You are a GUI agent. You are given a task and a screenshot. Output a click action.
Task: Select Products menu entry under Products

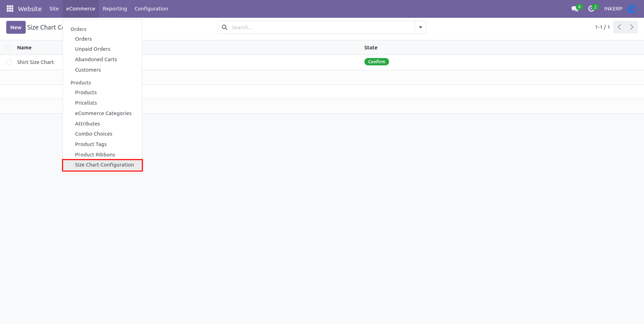86,92
